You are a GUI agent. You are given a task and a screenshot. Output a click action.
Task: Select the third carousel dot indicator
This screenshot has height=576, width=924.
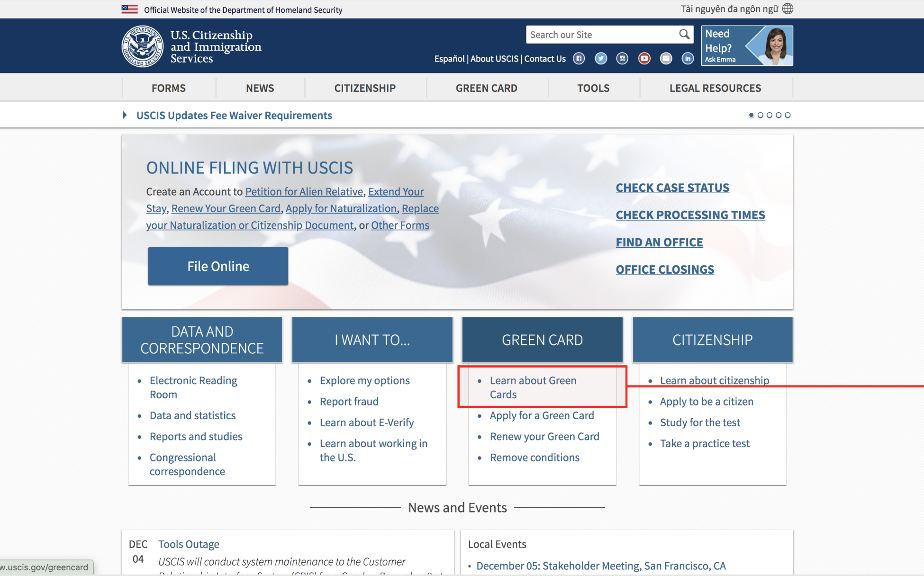[x=770, y=115]
